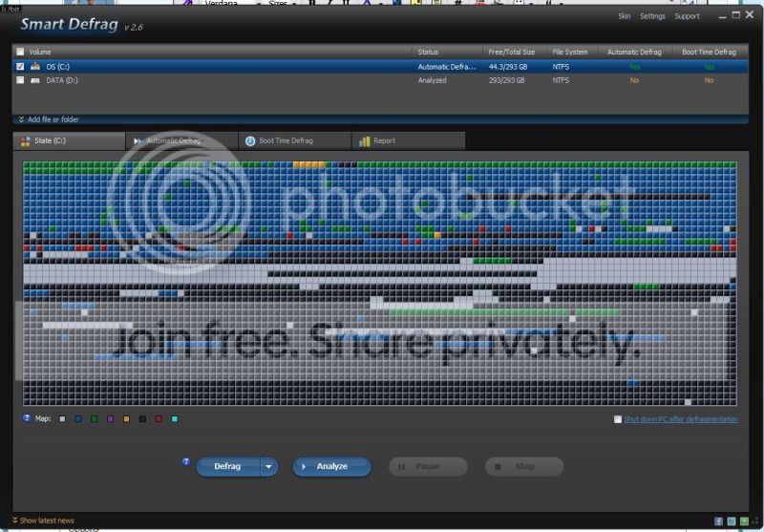Click the Stop button

click(524, 466)
